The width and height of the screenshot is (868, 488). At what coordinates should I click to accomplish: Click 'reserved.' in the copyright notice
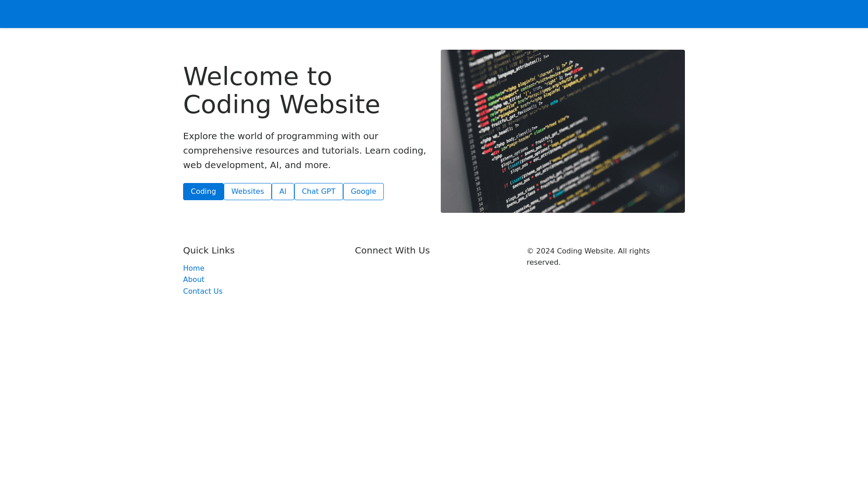point(543,263)
